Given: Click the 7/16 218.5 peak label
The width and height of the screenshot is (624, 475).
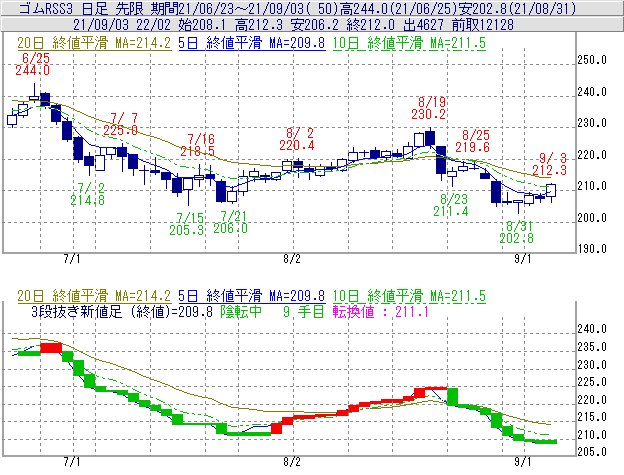Looking at the screenshot, I should 198,145.
